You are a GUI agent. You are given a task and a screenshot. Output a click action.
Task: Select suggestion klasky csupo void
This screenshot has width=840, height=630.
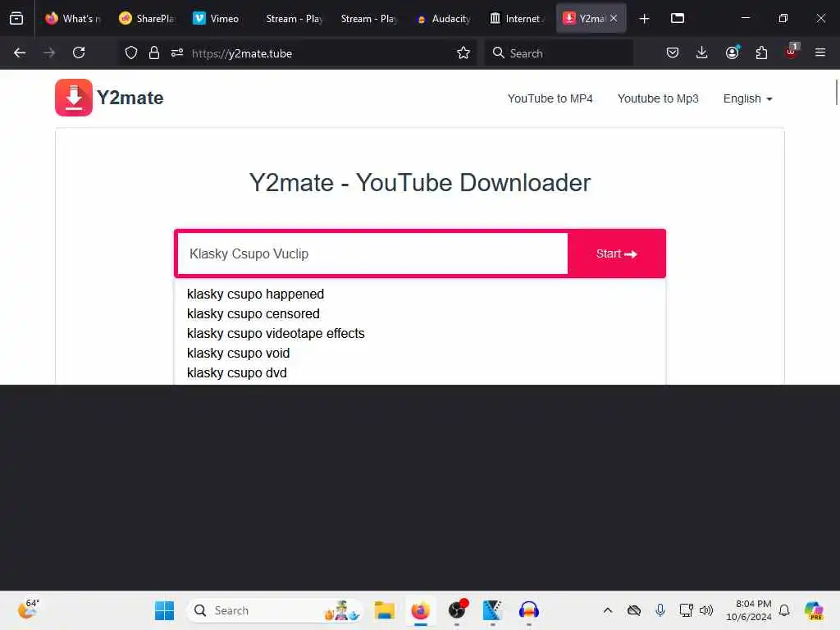(239, 353)
